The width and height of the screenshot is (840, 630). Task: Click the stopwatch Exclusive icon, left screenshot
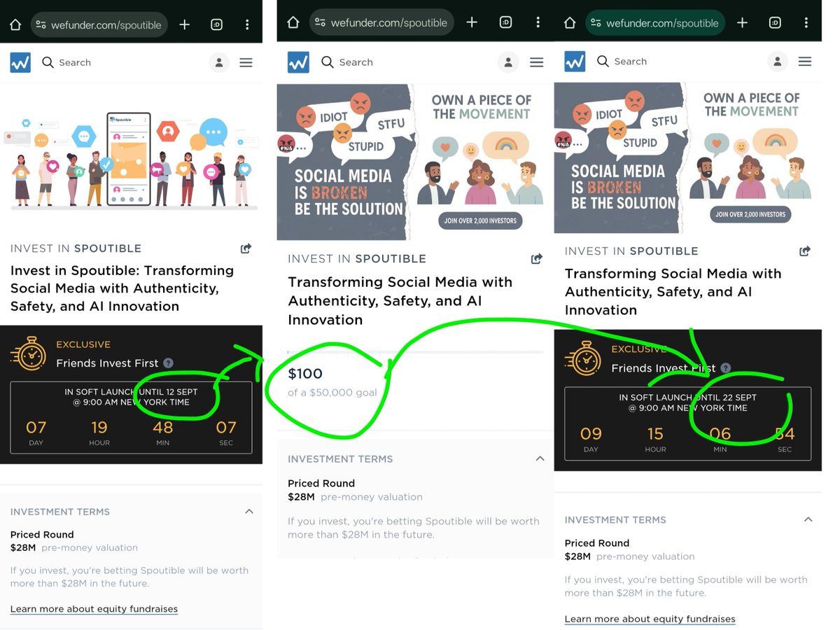(29, 353)
